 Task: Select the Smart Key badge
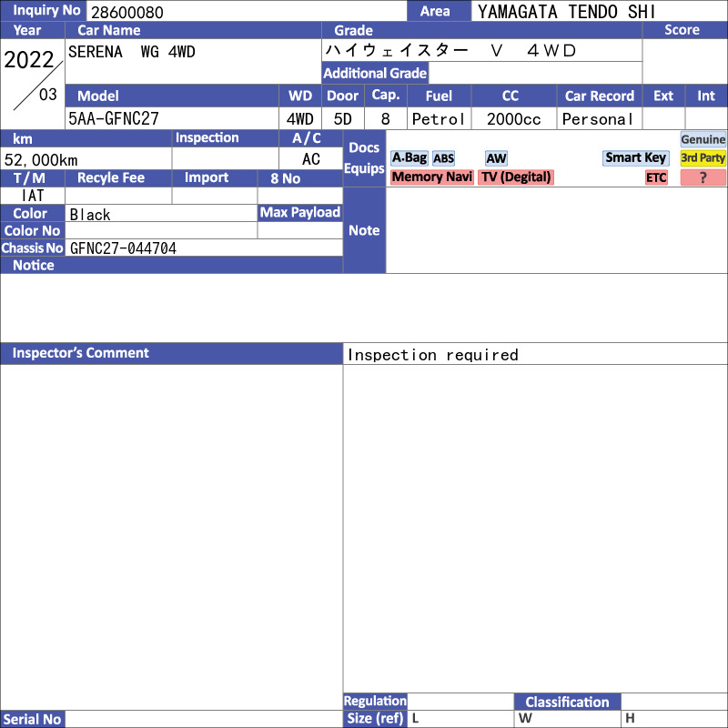point(635,157)
